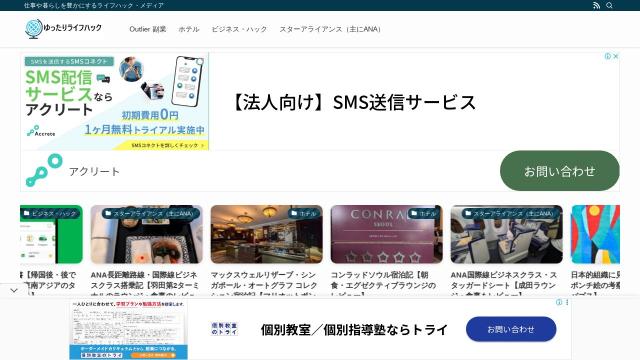Screen dimensions: 640x360
Task: Open ad info icon on bottom トライ banner
Action: 559,302
